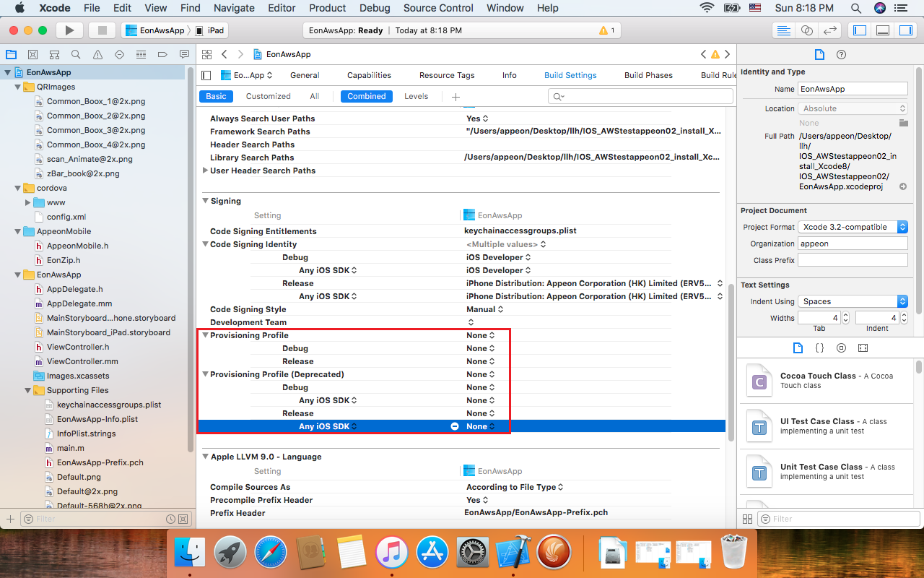The image size is (924, 578).
Task: Click the build settings search field
Action: tap(640, 96)
